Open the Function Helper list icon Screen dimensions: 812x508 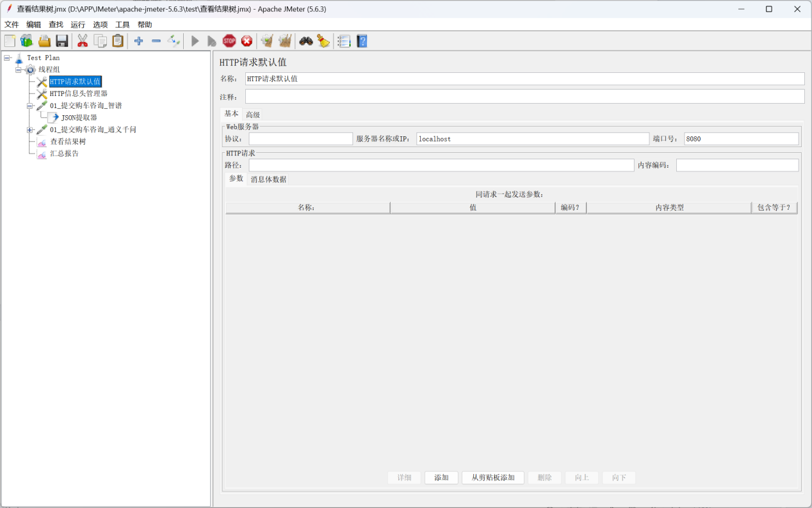click(x=344, y=41)
